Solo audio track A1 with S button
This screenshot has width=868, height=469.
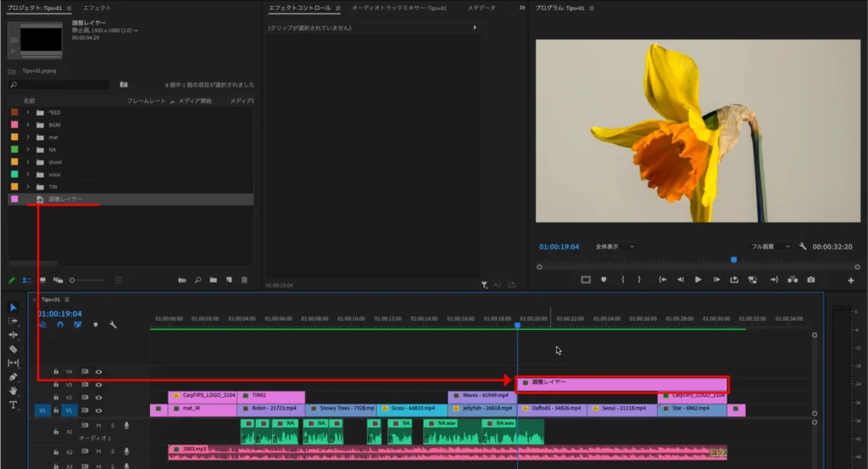pos(113,425)
